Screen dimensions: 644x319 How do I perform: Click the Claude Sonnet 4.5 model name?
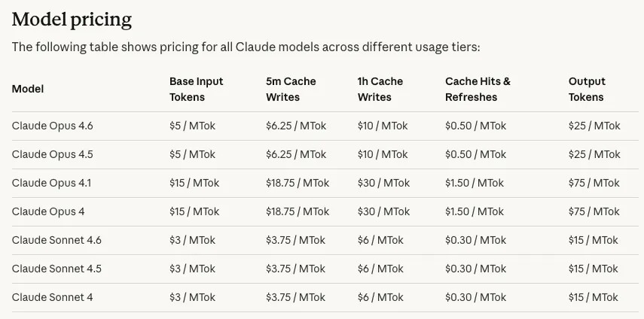56,269
